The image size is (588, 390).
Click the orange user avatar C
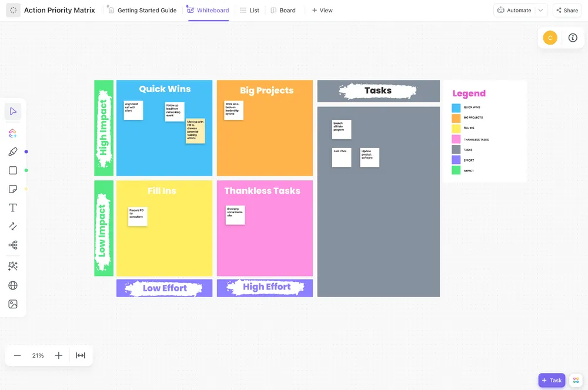point(550,38)
